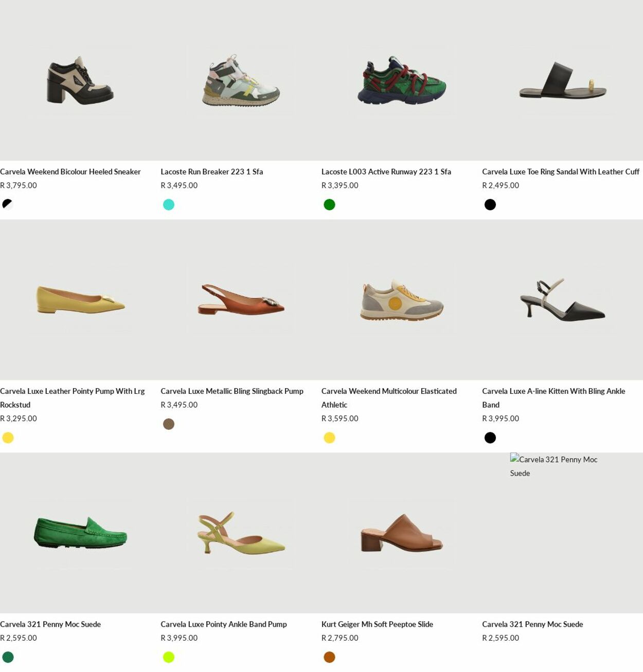This screenshot has height=672, width=643.
Task: Click price R 3,295.00 of Leather Pointy Pump
Action: pyautogui.click(x=19, y=419)
